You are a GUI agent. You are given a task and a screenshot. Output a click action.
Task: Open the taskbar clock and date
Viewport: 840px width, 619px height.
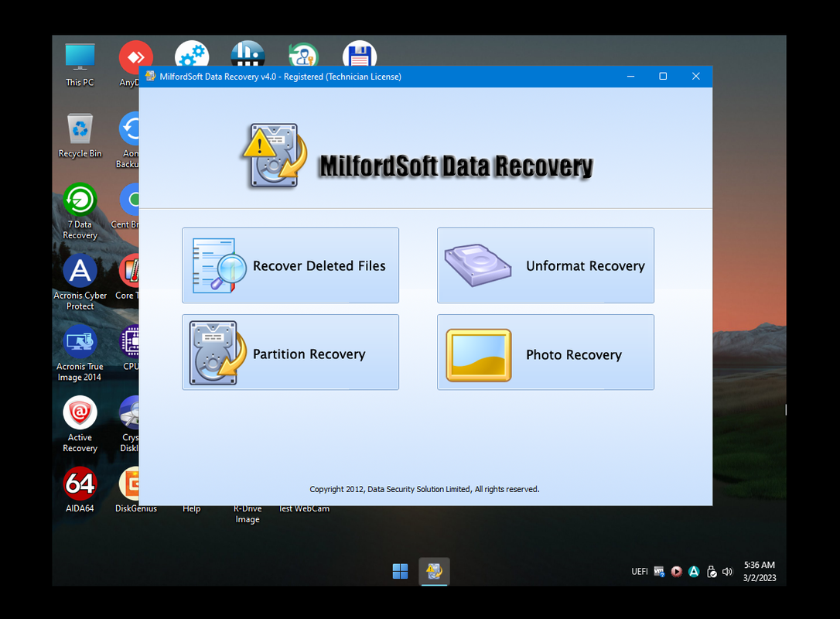(x=760, y=571)
